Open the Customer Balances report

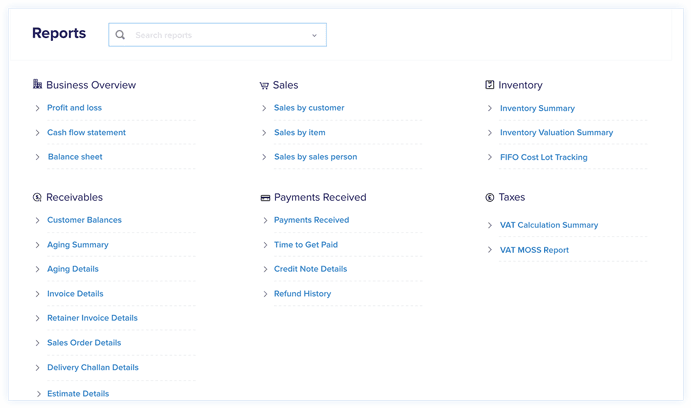[84, 220]
